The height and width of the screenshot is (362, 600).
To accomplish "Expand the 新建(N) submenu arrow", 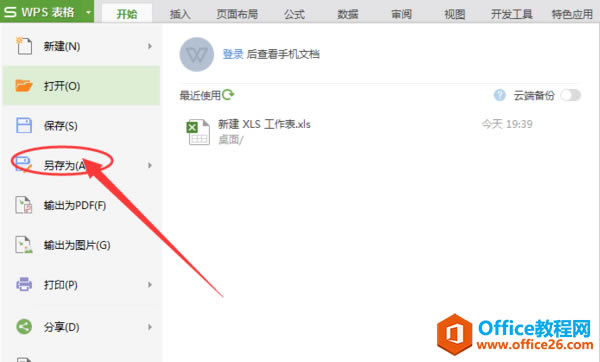I will pos(150,46).
